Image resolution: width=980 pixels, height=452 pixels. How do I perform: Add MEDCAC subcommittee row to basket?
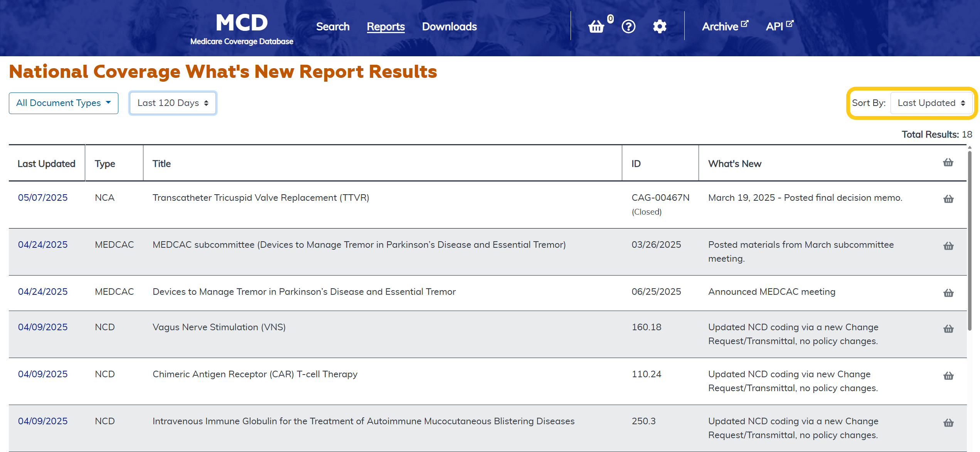coord(948,246)
